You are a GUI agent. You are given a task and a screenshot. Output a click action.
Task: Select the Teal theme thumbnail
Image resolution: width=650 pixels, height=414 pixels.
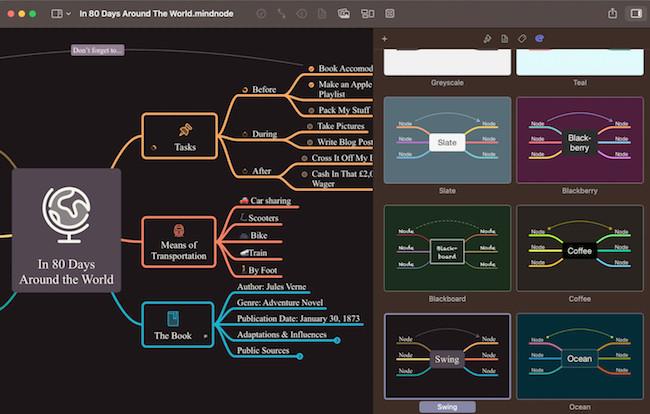point(580,62)
